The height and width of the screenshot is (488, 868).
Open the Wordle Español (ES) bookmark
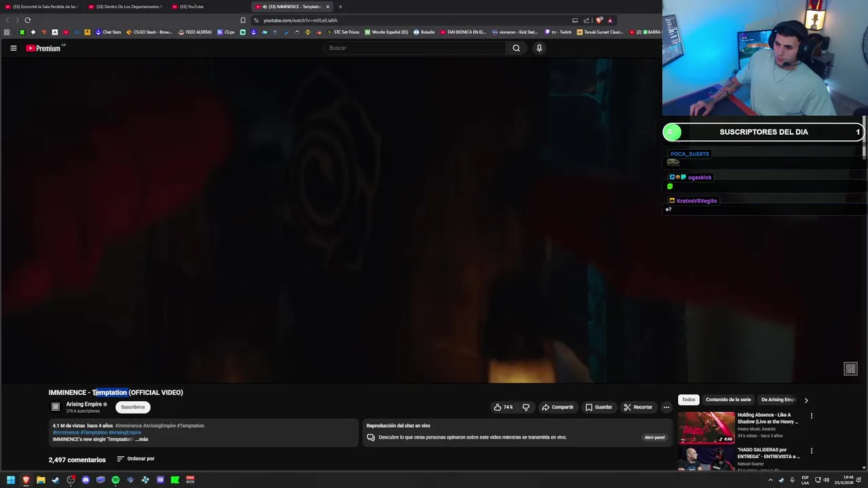tap(387, 32)
